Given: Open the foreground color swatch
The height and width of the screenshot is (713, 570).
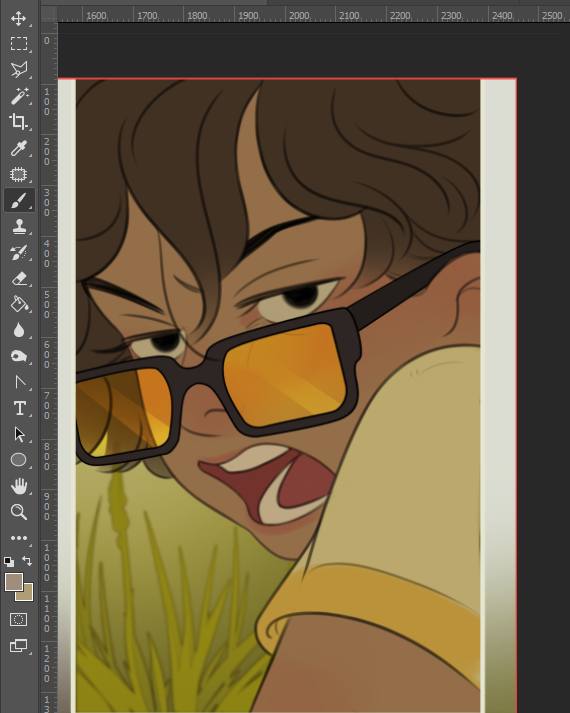Looking at the screenshot, I should coord(14,582).
